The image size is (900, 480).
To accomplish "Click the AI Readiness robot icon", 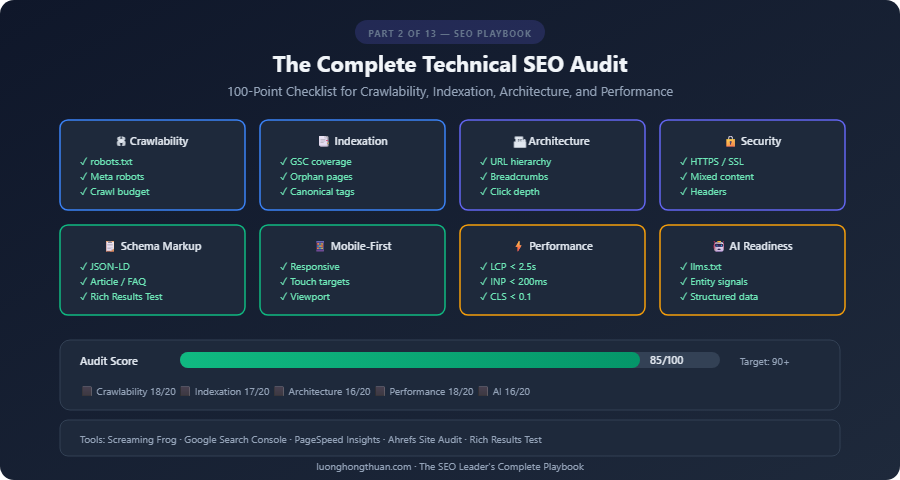I will pyautogui.click(x=719, y=246).
